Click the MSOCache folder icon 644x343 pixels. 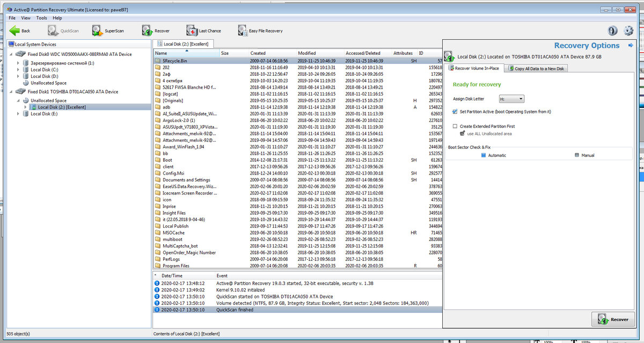158,233
